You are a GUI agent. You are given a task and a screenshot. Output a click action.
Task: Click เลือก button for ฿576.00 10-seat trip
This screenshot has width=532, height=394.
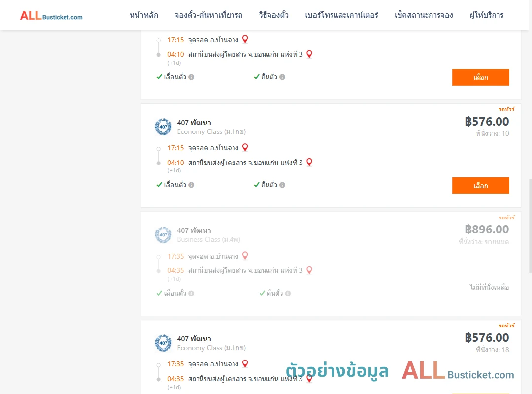[480, 185]
